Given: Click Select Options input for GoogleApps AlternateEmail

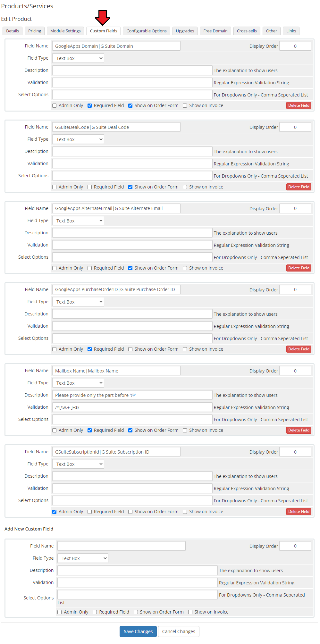Looking at the screenshot, I should click(x=132, y=257).
